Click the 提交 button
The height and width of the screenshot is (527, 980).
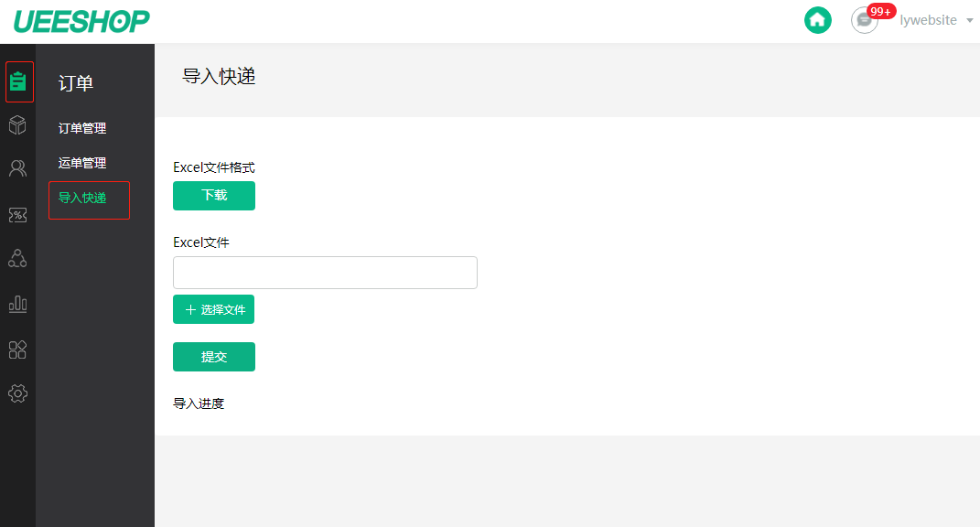[214, 357]
